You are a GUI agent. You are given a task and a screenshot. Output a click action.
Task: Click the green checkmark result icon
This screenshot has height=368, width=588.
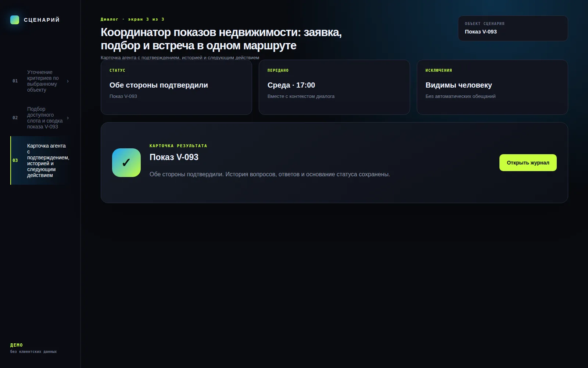click(126, 163)
